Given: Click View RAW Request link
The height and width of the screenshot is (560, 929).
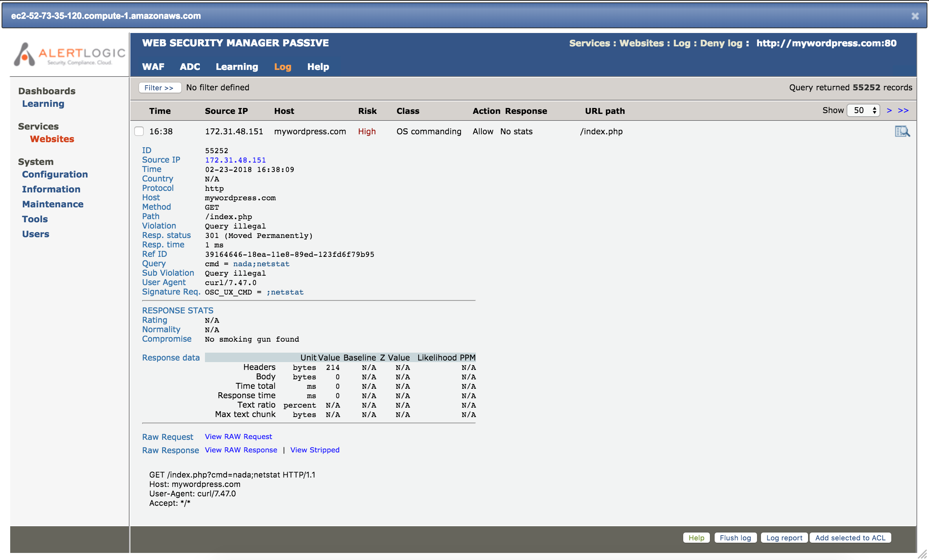Looking at the screenshot, I should click(x=238, y=437).
